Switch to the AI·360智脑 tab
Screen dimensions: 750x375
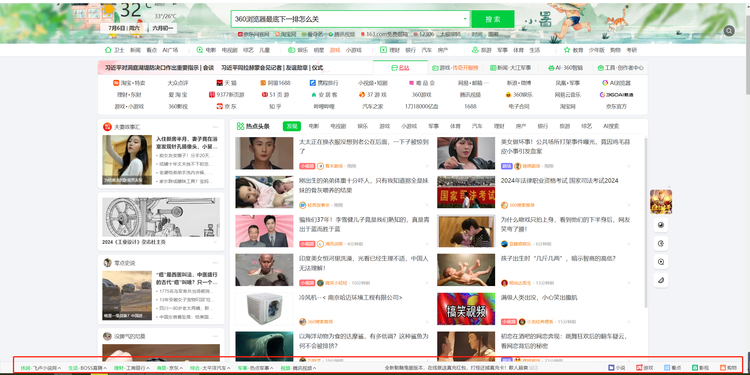[565, 68]
